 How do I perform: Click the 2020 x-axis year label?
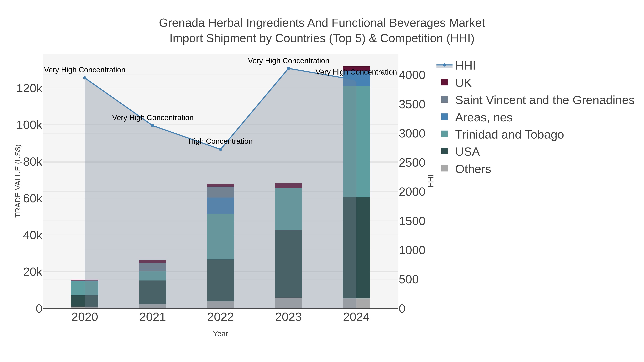pyautogui.click(x=85, y=317)
